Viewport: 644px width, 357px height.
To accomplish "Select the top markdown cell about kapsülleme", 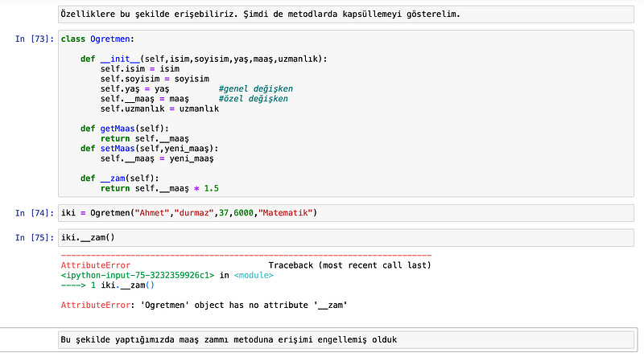I will point(346,14).
